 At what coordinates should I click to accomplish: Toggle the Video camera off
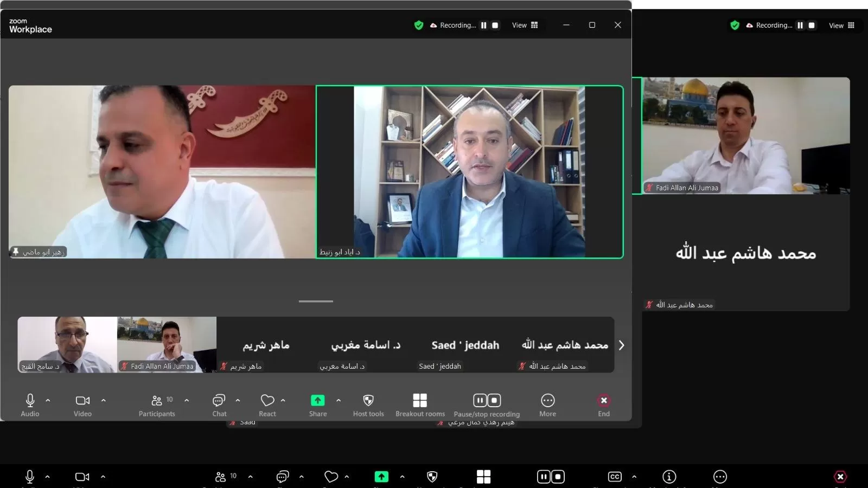pyautogui.click(x=82, y=405)
